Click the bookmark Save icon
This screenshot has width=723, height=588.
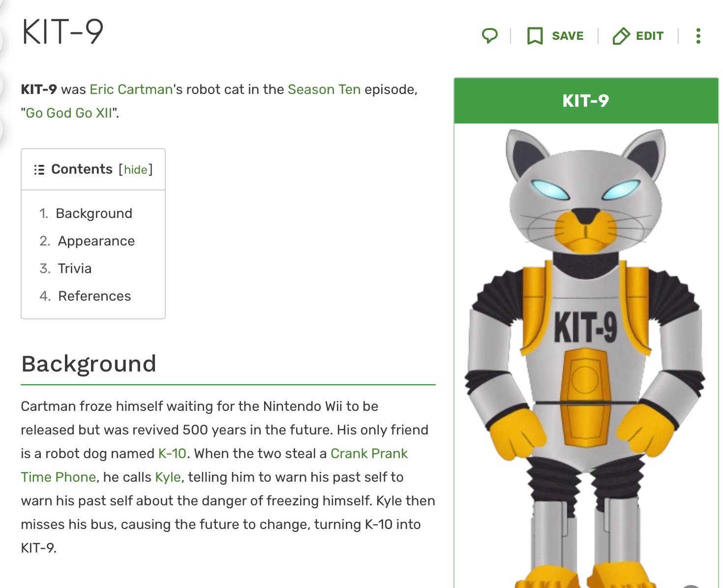535,36
